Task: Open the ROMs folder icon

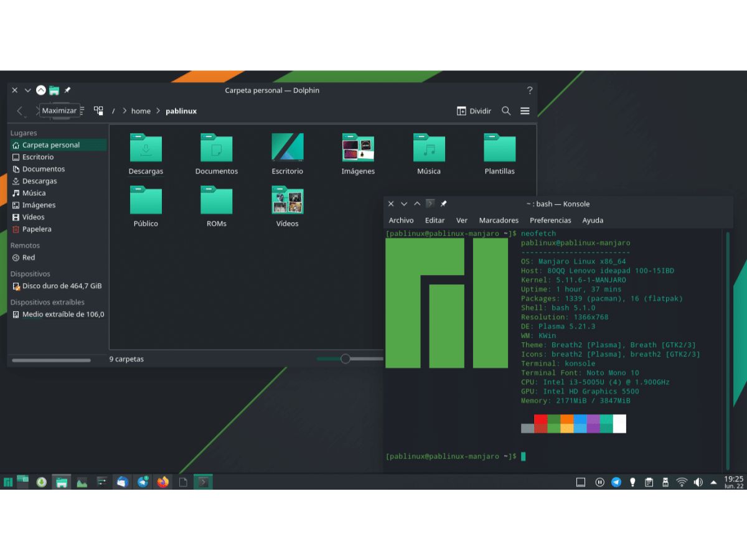Action: [216, 200]
